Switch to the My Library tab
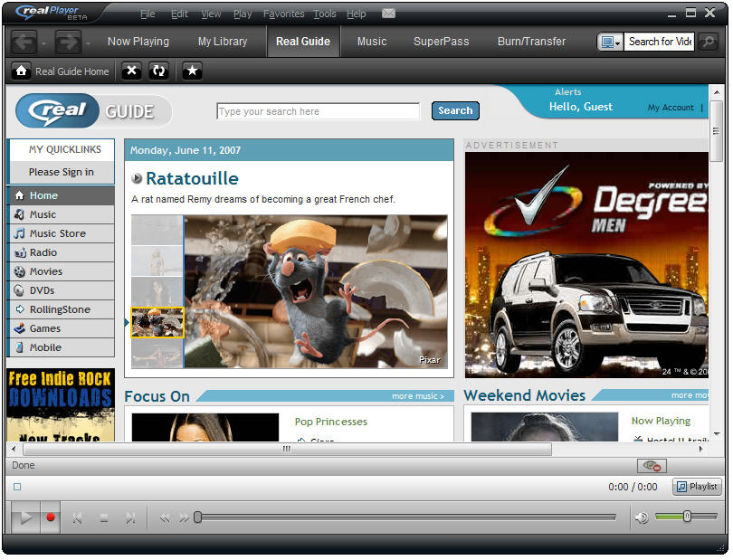Screen dimensions: 733x560 [x=223, y=41]
